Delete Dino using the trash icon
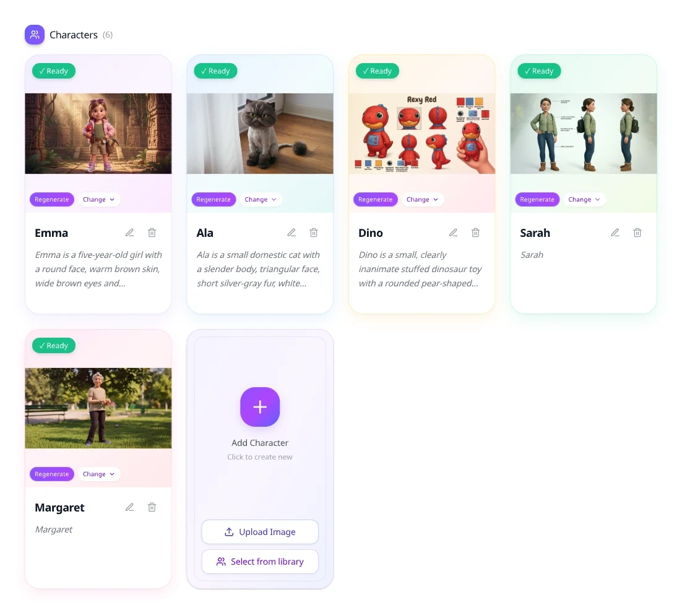The width and height of the screenshot is (682, 616). pyautogui.click(x=475, y=233)
